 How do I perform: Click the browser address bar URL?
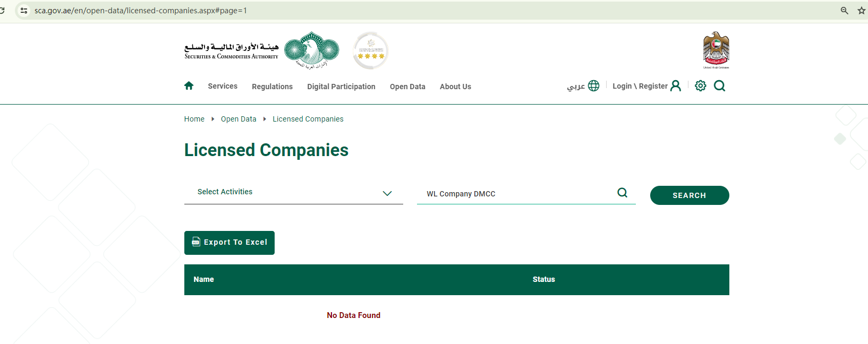point(141,11)
